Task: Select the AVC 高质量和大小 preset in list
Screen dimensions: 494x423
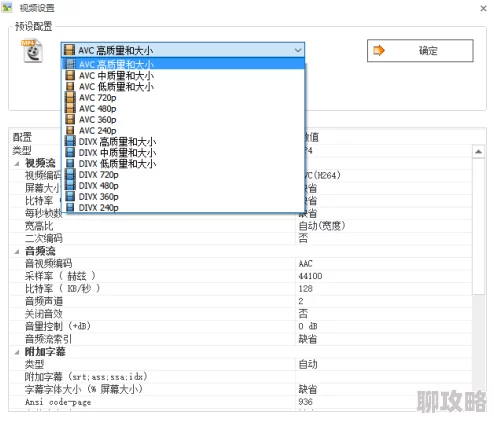Action: point(184,64)
